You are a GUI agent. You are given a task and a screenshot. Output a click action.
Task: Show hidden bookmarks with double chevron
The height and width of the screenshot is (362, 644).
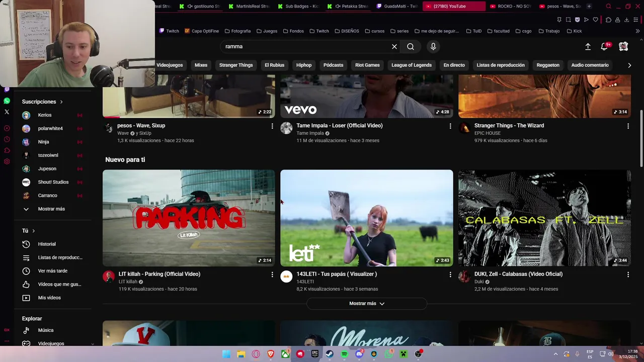637,31
